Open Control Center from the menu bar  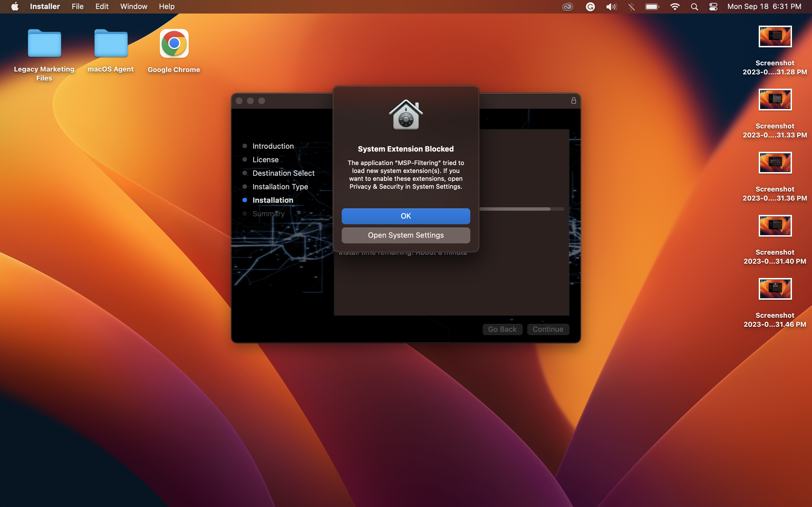pyautogui.click(x=713, y=6)
